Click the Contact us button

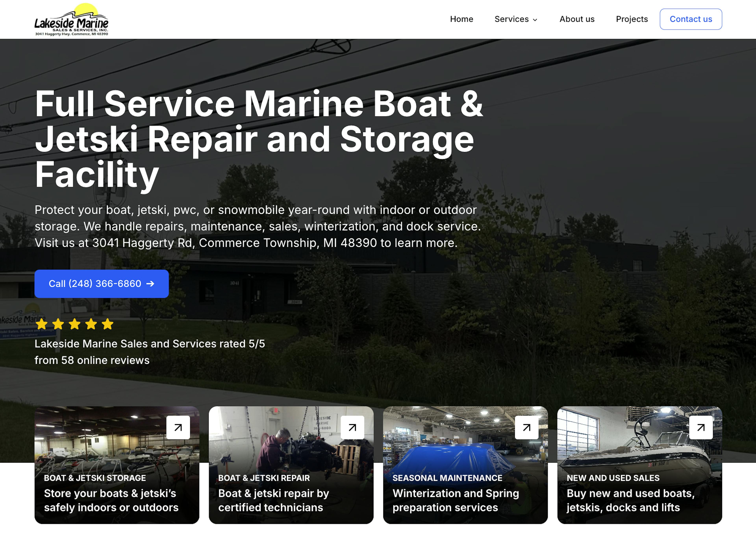(691, 19)
